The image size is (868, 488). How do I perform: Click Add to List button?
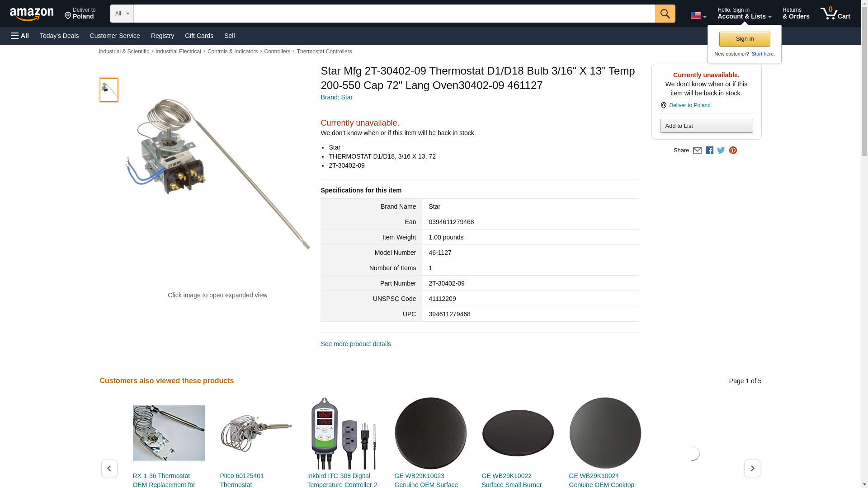point(706,126)
